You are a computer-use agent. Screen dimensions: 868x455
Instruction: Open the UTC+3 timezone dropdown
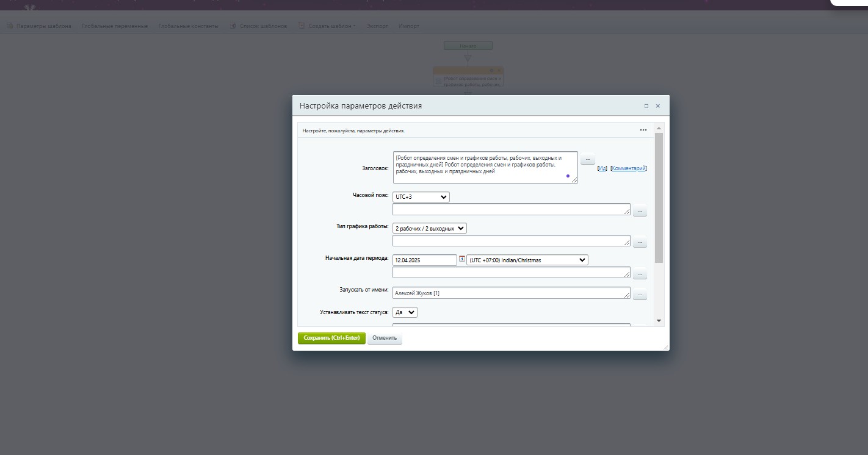[x=421, y=197]
